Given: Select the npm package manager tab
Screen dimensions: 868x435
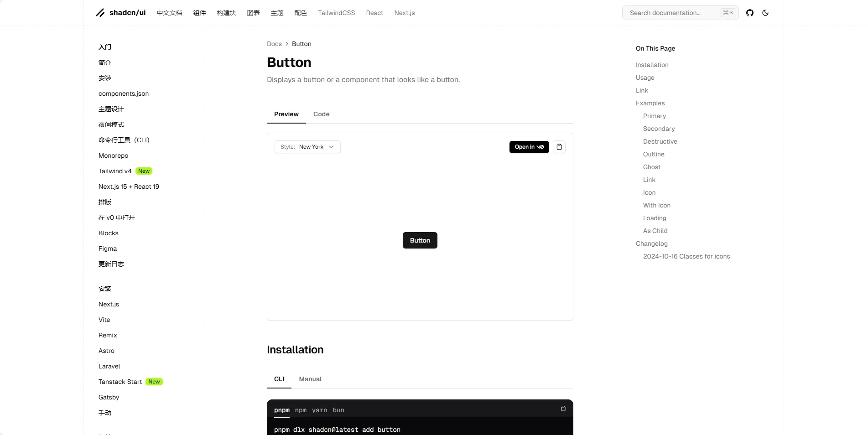Looking at the screenshot, I should (x=301, y=410).
